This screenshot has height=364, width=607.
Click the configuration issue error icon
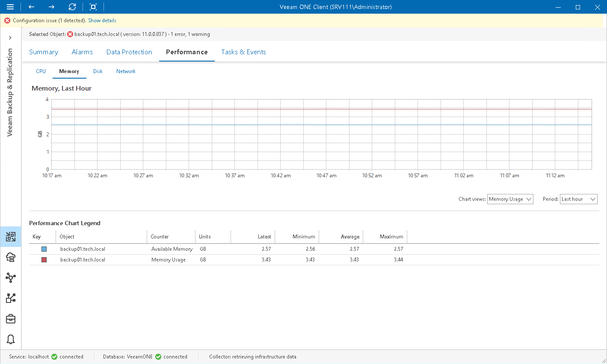7,21
